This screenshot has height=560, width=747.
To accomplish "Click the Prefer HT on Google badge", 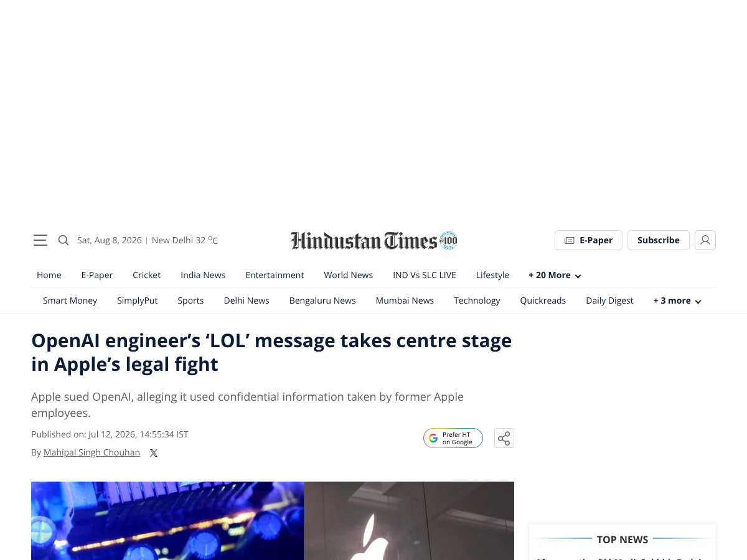I will click(x=453, y=438).
